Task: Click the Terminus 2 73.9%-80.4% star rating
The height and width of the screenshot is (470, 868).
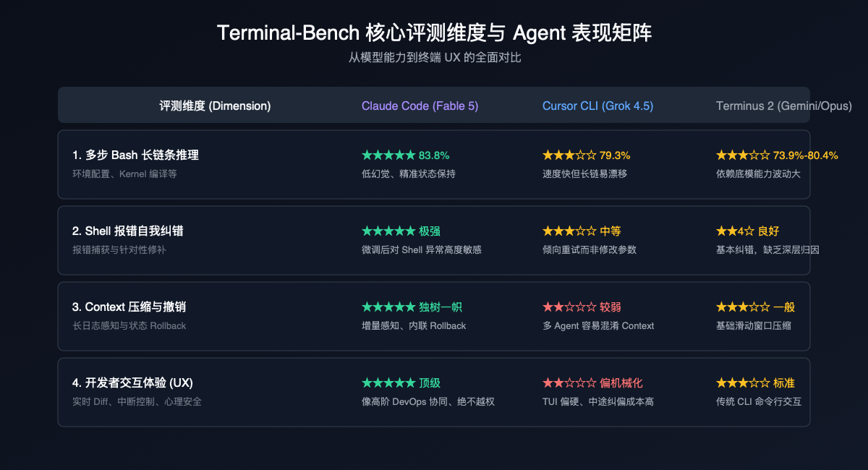Action: 777,155
